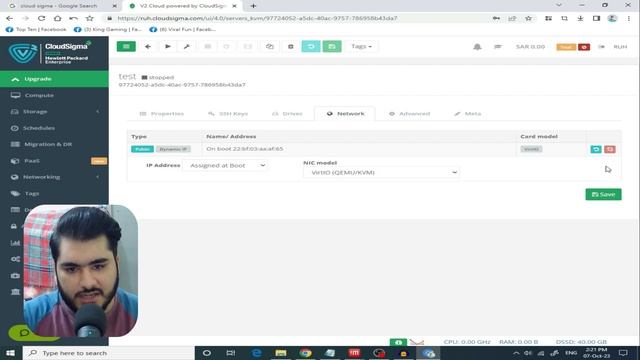Click the server UUID text under test
640x360 pixels.
pos(182,85)
